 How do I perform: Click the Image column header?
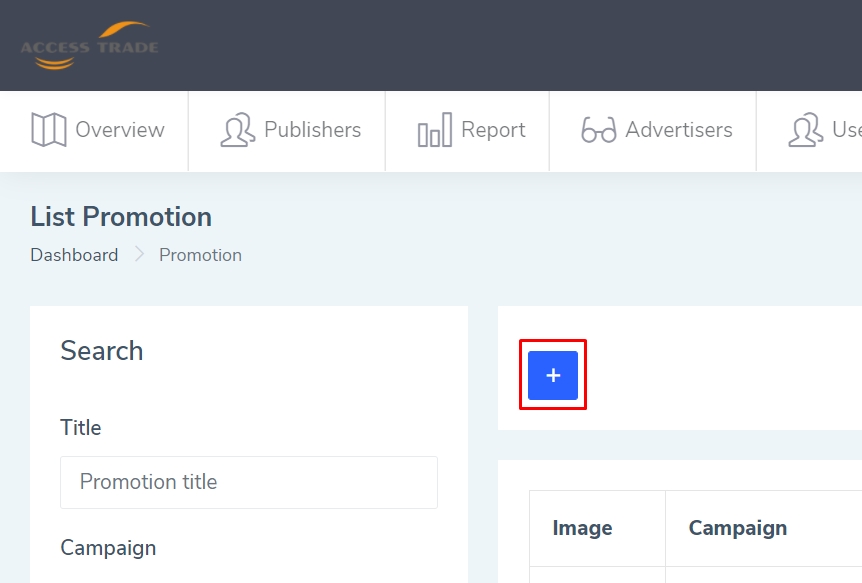click(x=582, y=528)
